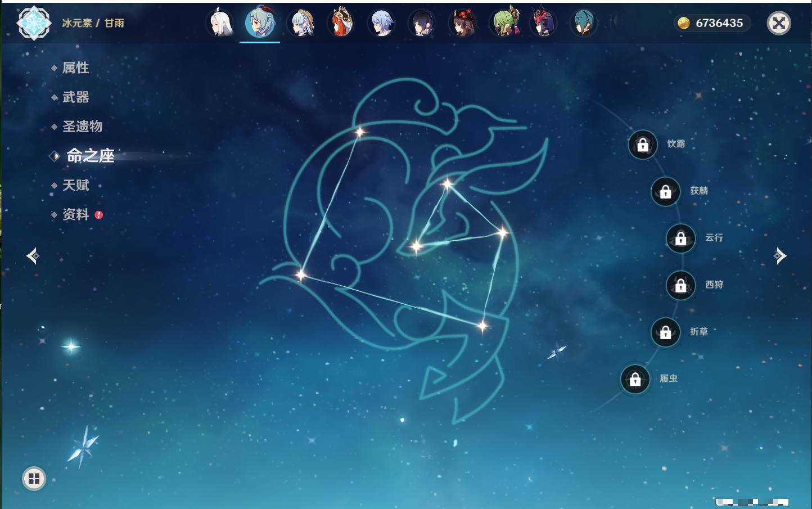The image size is (812, 509).
Task: Click the Cryo element emblem icon
Action: pyautogui.click(x=34, y=22)
